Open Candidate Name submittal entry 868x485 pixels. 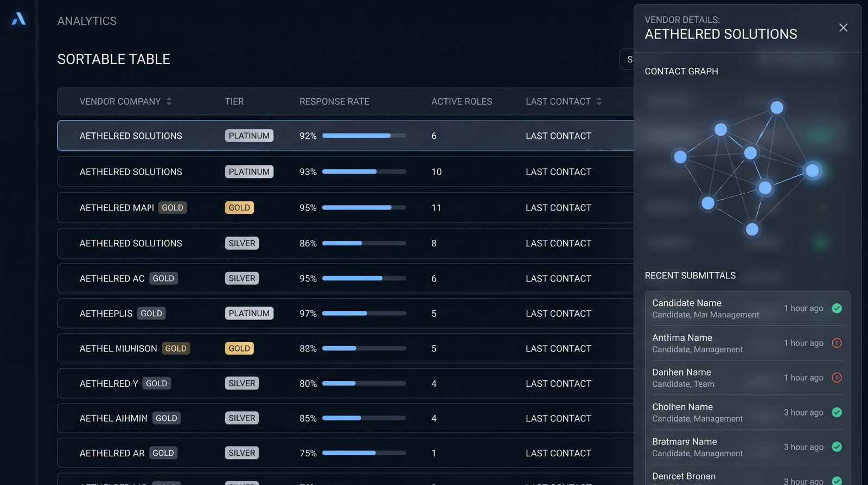[747, 308]
